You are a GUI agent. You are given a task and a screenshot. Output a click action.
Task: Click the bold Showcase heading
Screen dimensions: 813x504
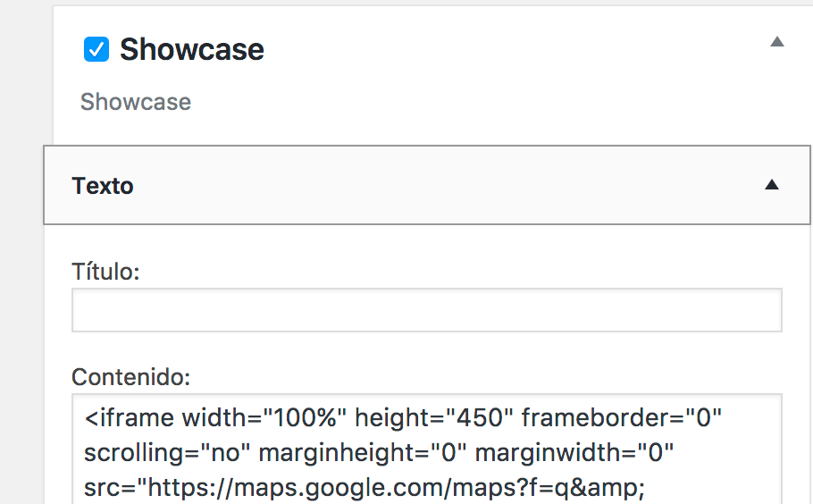[192, 49]
